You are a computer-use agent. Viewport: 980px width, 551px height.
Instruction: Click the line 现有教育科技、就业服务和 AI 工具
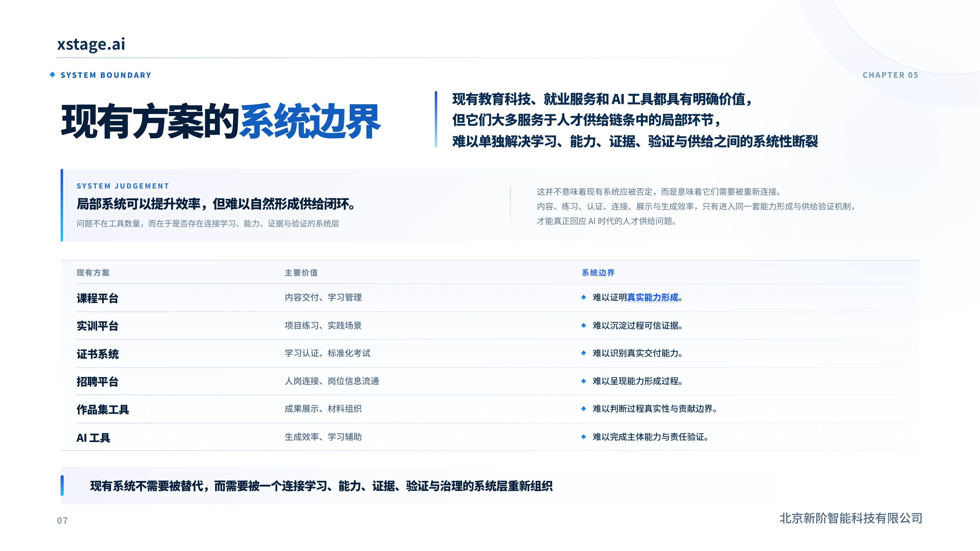tap(602, 99)
